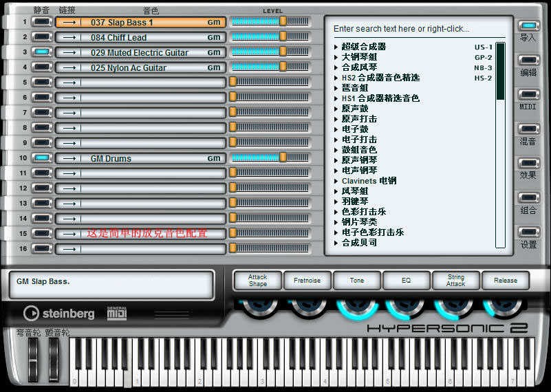Click the Fretnoise knob button
Screen dimensions: 551x392
click(x=307, y=281)
